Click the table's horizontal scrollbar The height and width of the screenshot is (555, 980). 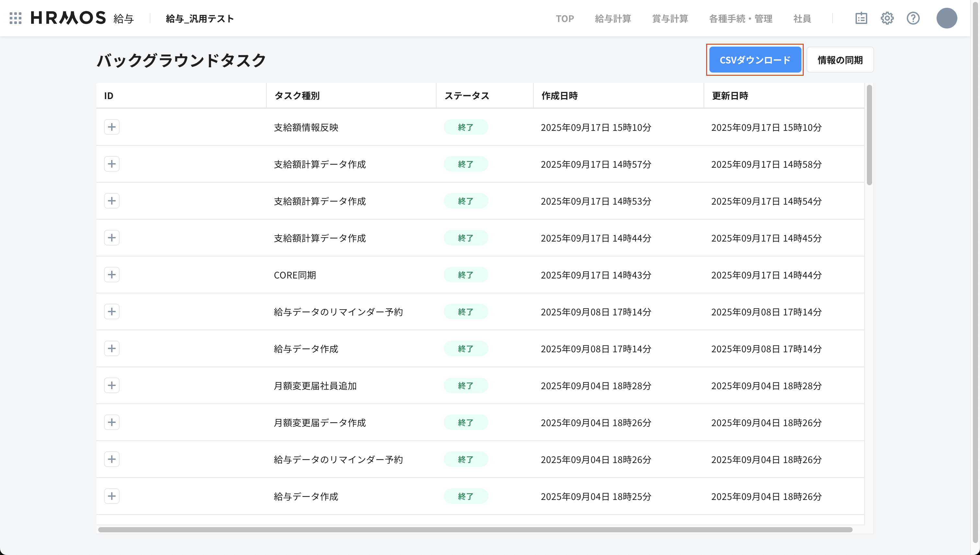[475, 529]
